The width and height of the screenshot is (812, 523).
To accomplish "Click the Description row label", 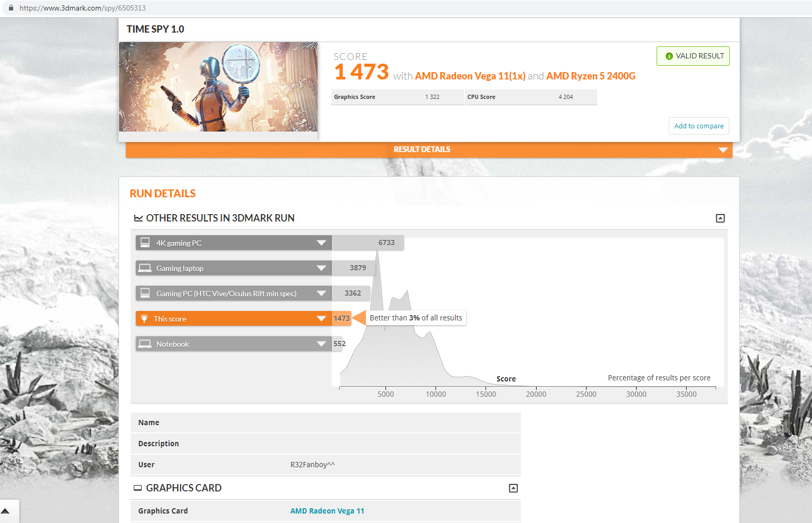I will coord(159,444).
